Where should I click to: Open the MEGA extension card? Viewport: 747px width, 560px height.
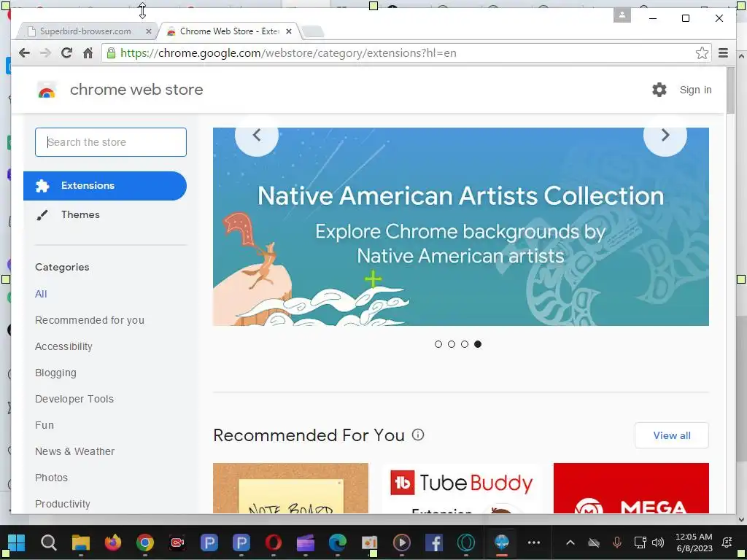(631, 488)
